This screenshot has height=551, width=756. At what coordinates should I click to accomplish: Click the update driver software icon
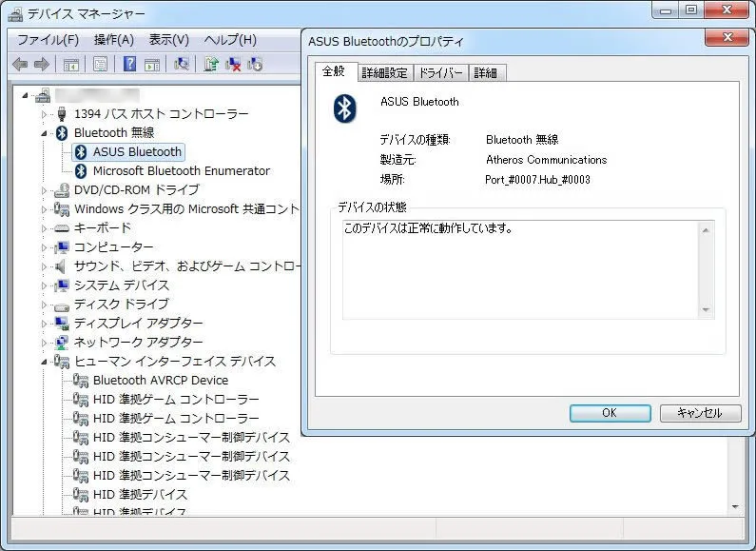[211, 64]
